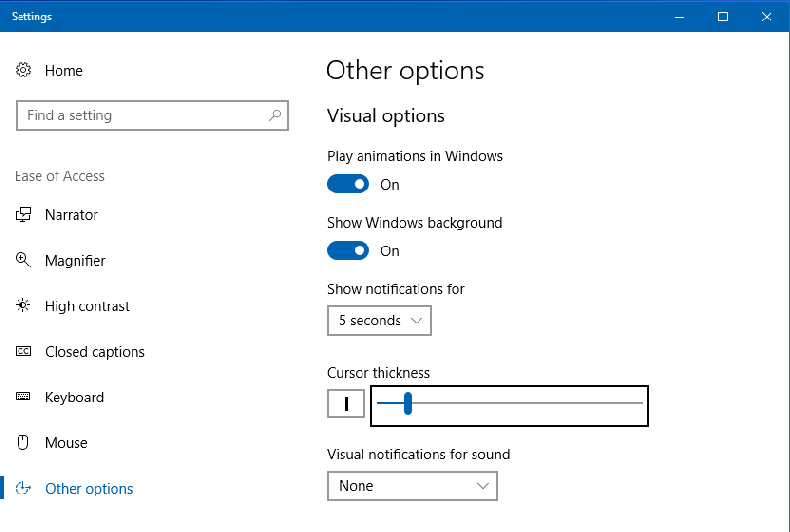Image resolution: width=790 pixels, height=532 pixels.
Task: Click the Home gear icon
Action: point(23,70)
